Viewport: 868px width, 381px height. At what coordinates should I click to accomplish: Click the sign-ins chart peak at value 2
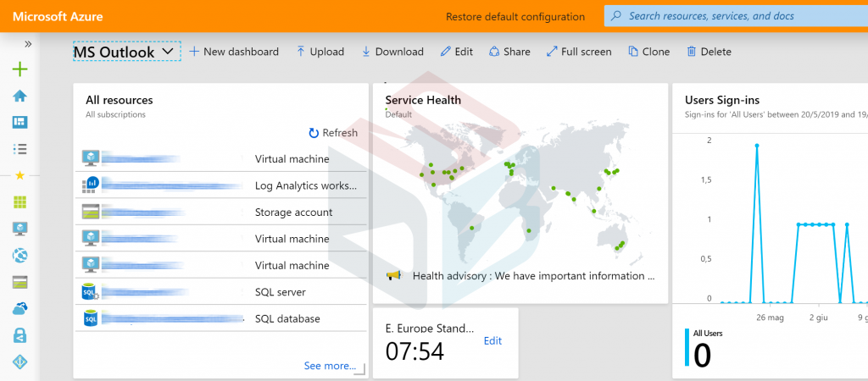(757, 146)
